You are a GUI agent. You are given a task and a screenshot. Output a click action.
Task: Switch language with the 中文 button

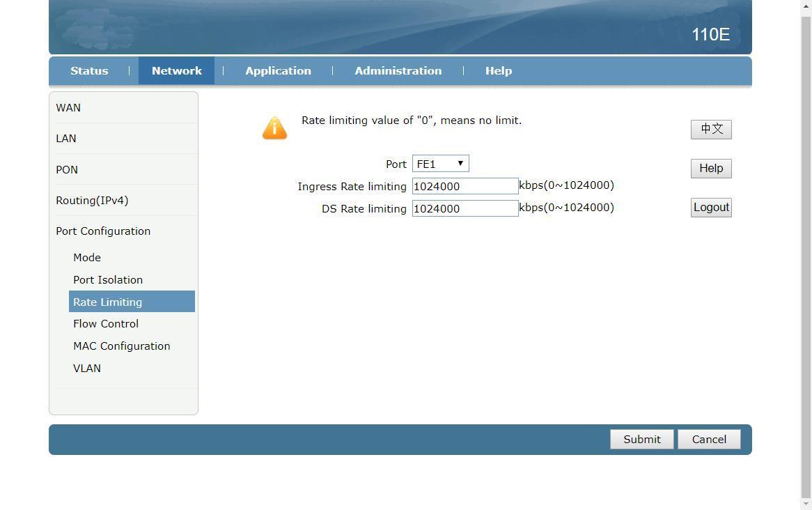pyautogui.click(x=711, y=129)
